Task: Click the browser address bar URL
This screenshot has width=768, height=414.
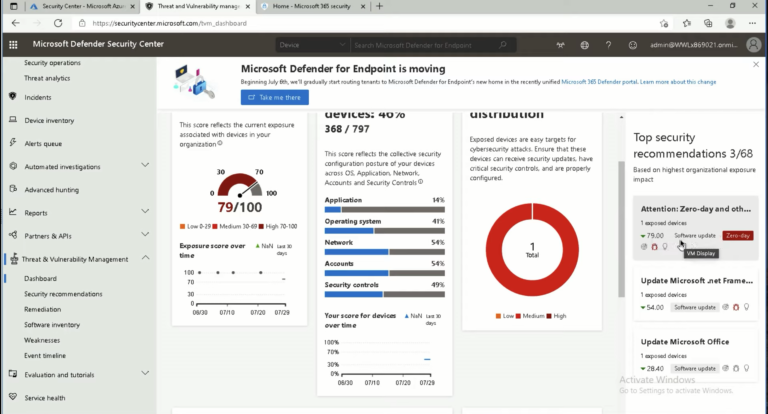Action: coord(169,23)
